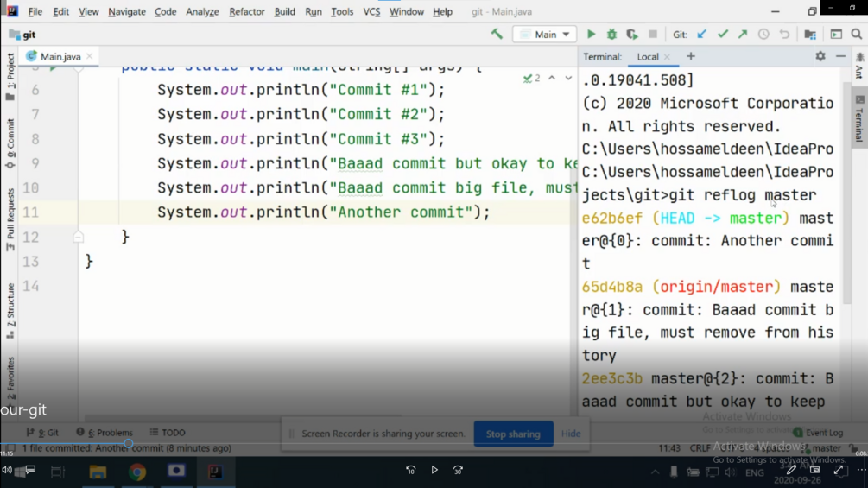Open the Git tool window at bottom
This screenshot has height=488, width=868.
(x=42, y=432)
